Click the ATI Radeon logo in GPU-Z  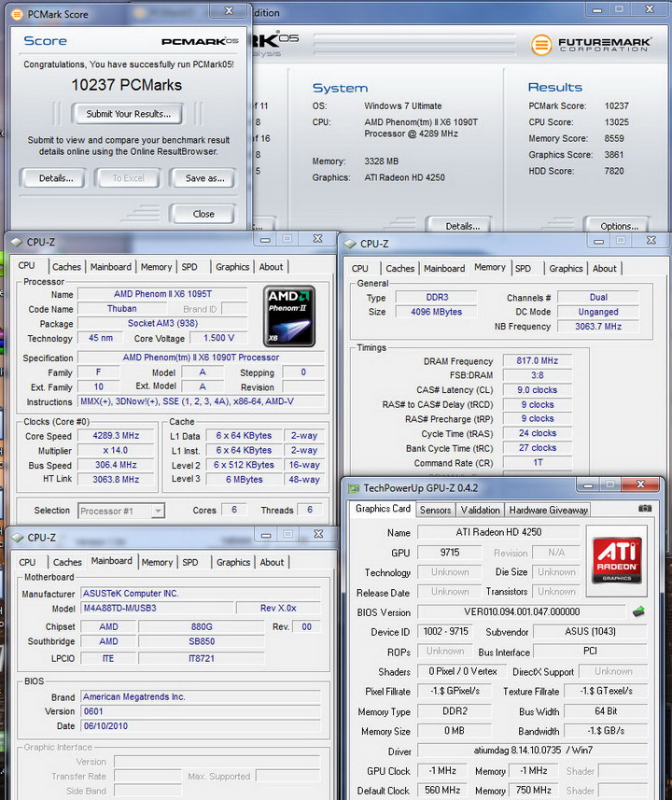[616, 560]
